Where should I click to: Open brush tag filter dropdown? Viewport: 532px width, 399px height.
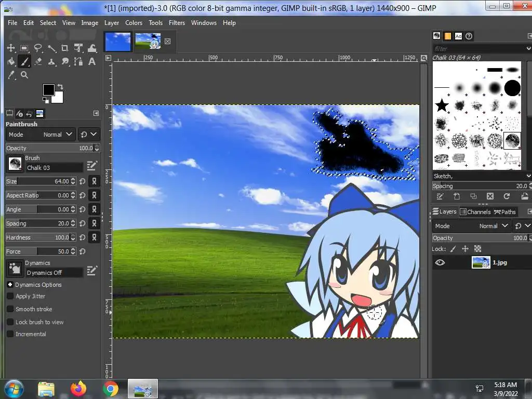[528, 49]
